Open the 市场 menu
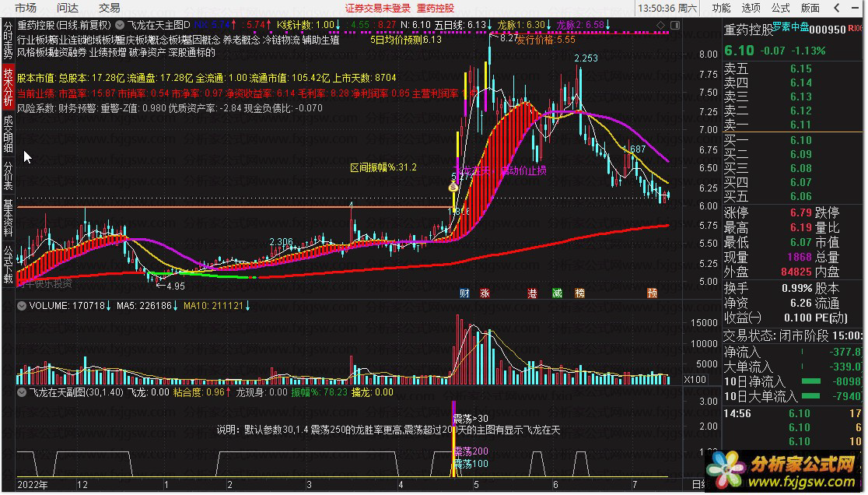This screenshot has width=868, height=495. [26, 8]
